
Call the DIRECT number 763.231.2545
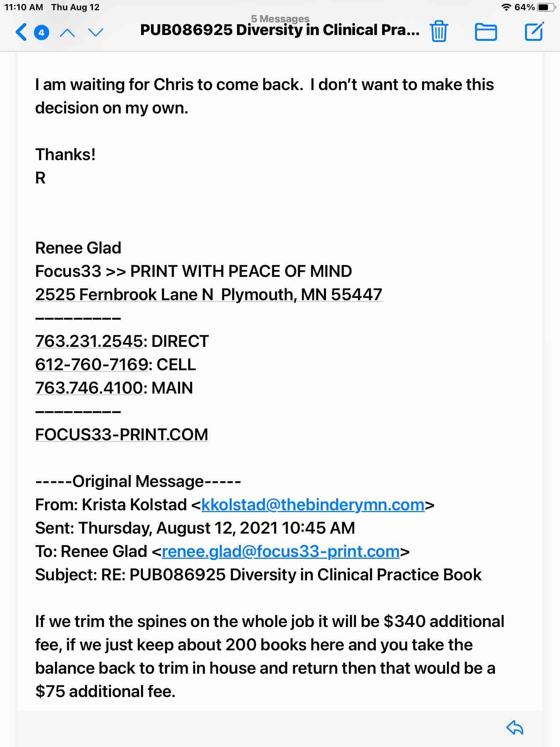89,341
